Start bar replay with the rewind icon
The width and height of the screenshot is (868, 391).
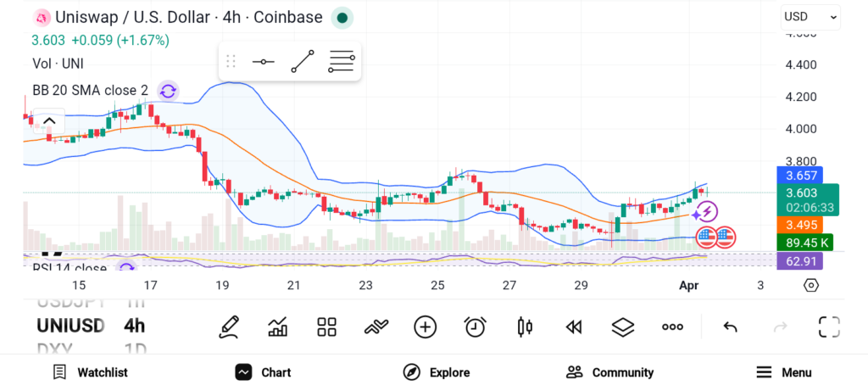[x=574, y=327]
